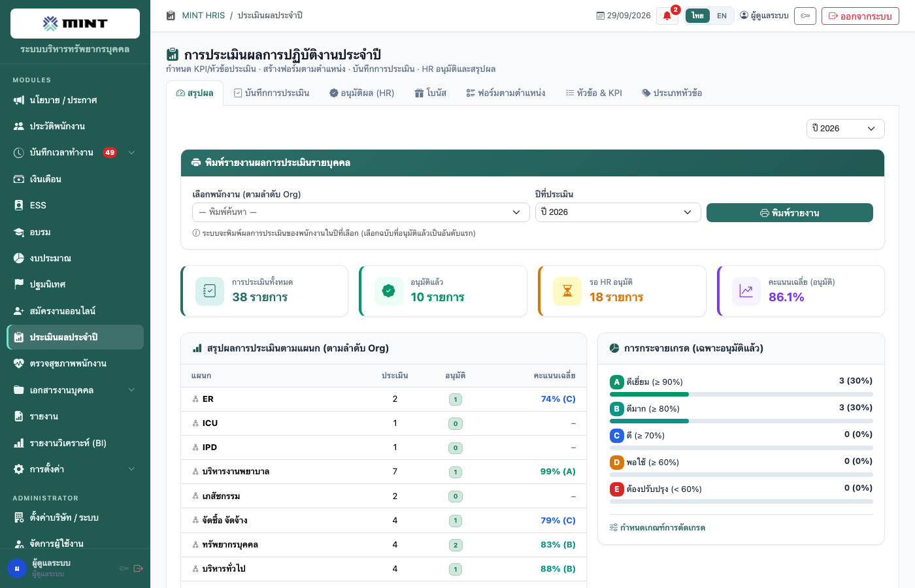Open รายงานวิเคราะห์ (BI) module
The width and height of the screenshot is (915, 588).
click(x=75, y=443)
